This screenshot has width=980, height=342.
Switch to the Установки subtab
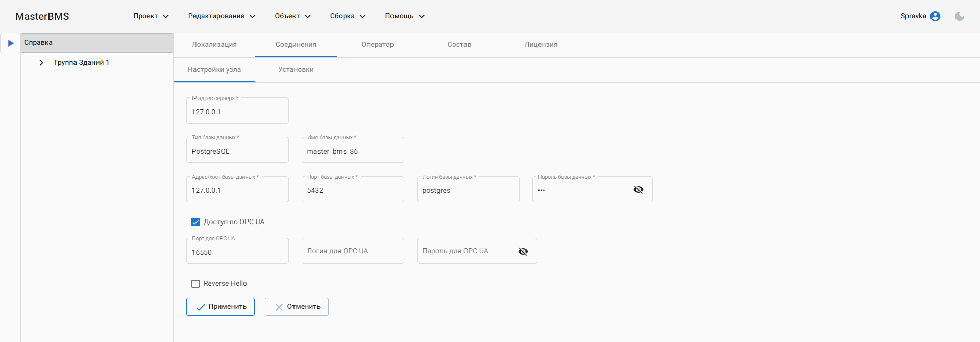point(296,70)
